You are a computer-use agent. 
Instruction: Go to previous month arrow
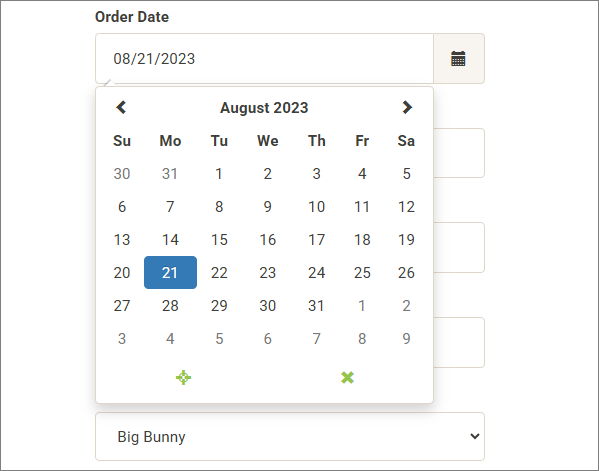click(x=121, y=107)
